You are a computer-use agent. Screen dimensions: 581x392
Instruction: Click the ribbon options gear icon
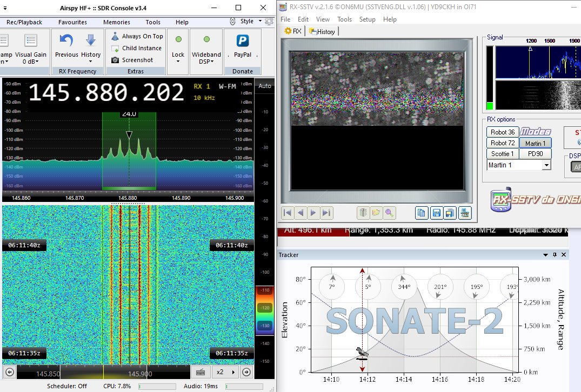coord(269,22)
